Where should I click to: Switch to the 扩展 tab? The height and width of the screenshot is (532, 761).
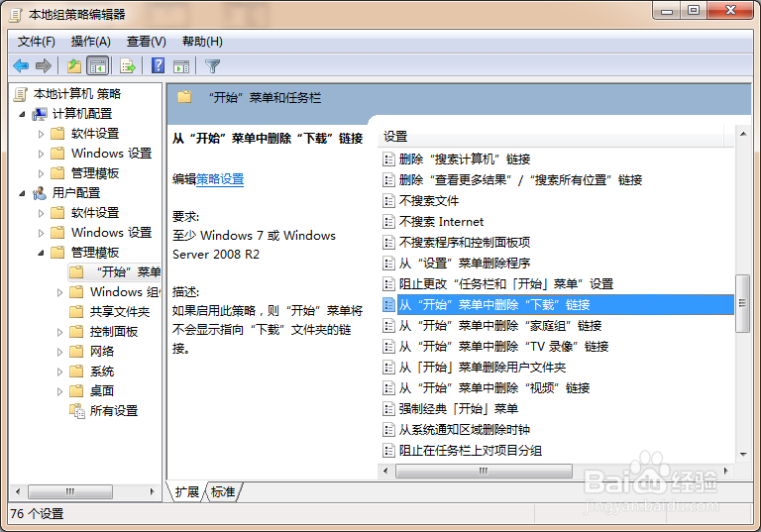pyautogui.click(x=187, y=491)
